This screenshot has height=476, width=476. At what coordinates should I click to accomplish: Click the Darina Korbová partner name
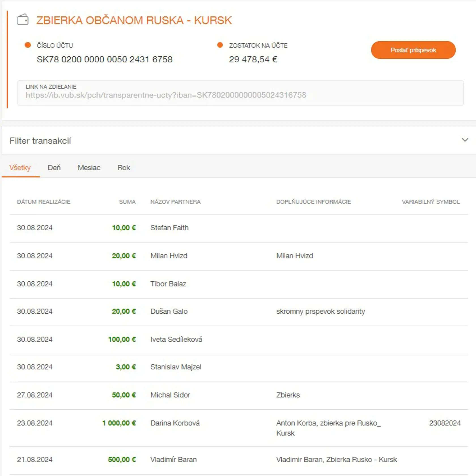[175, 423]
